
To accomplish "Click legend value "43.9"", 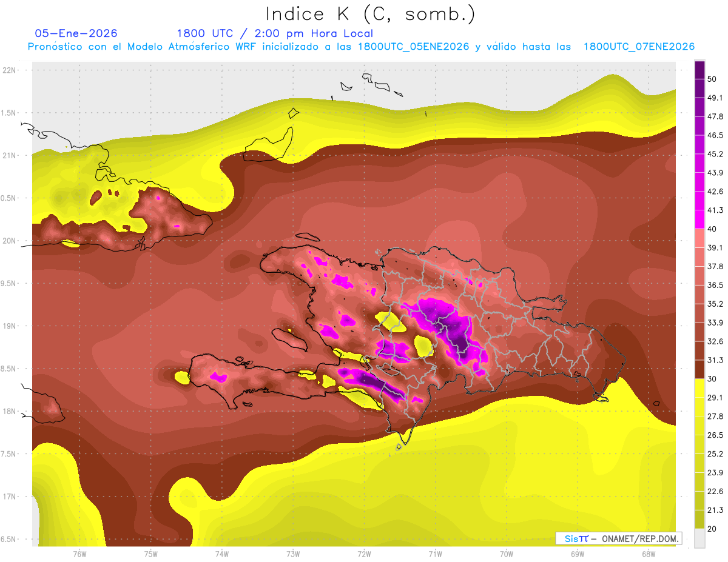I will [x=715, y=173].
